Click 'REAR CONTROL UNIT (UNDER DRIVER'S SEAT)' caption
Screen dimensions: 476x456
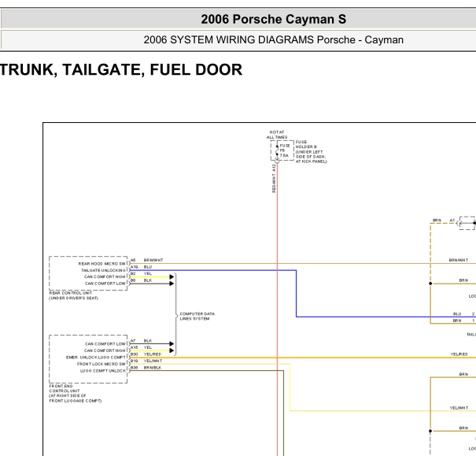click(73, 295)
